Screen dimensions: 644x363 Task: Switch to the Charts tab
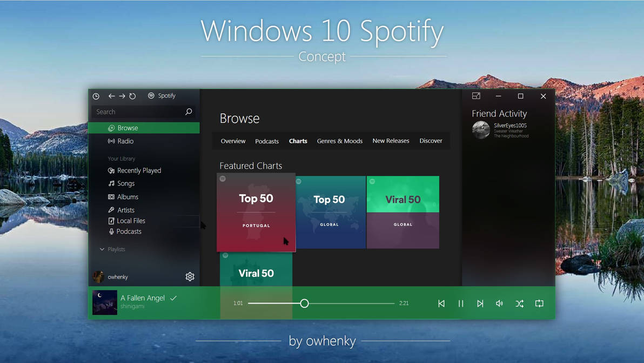[298, 141]
